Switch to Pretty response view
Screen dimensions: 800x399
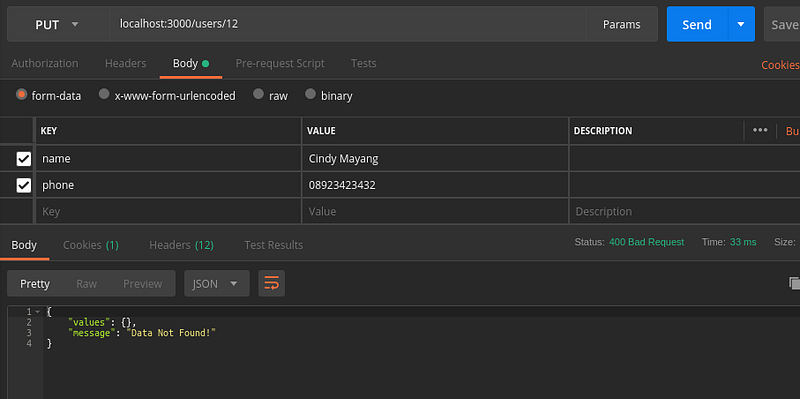click(x=35, y=284)
